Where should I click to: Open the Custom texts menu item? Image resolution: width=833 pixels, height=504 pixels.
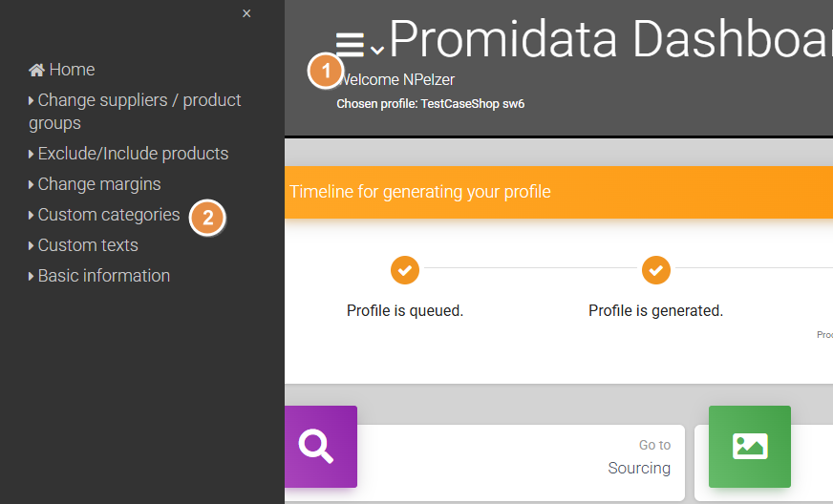[88, 245]
